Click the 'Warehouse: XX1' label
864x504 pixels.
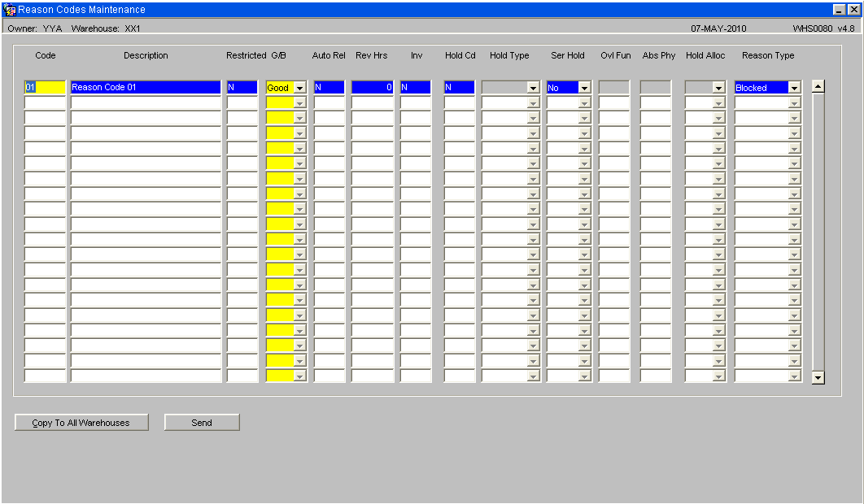point(106,28)
